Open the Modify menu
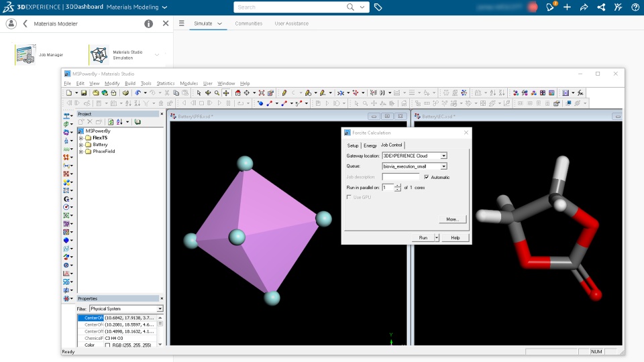This screenshot has width=644, height=362. coord(112,83)
